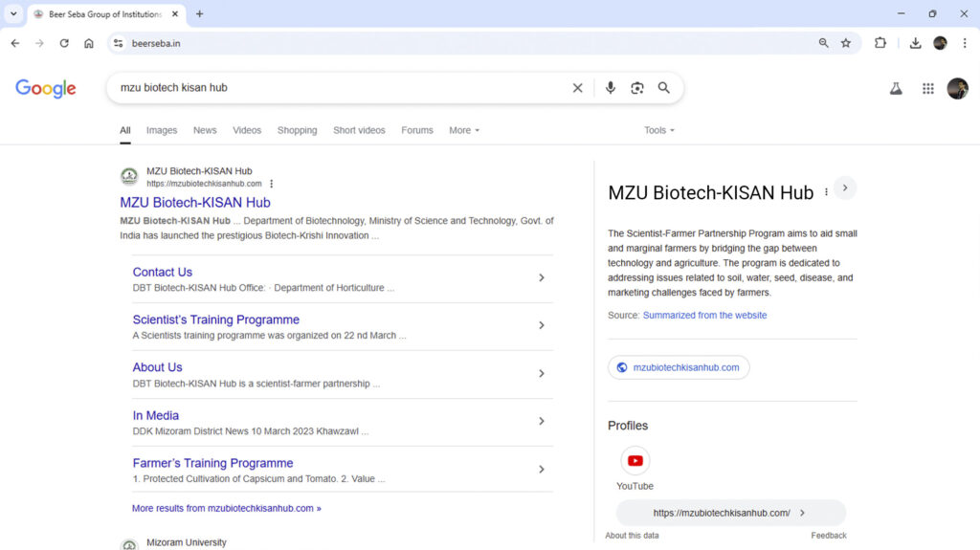Expand the Farmer's Training Programme chevron

coord(542,470)
